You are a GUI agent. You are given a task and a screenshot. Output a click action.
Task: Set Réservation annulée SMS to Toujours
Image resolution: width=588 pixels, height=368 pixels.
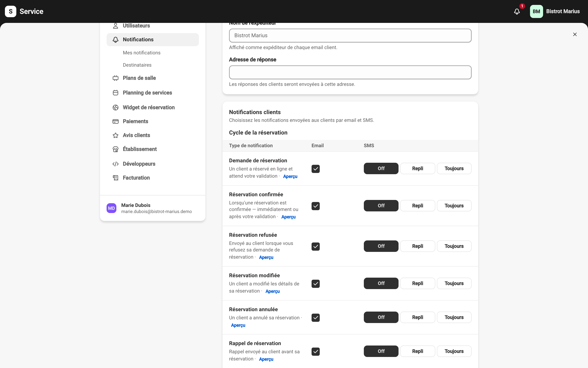454,317
